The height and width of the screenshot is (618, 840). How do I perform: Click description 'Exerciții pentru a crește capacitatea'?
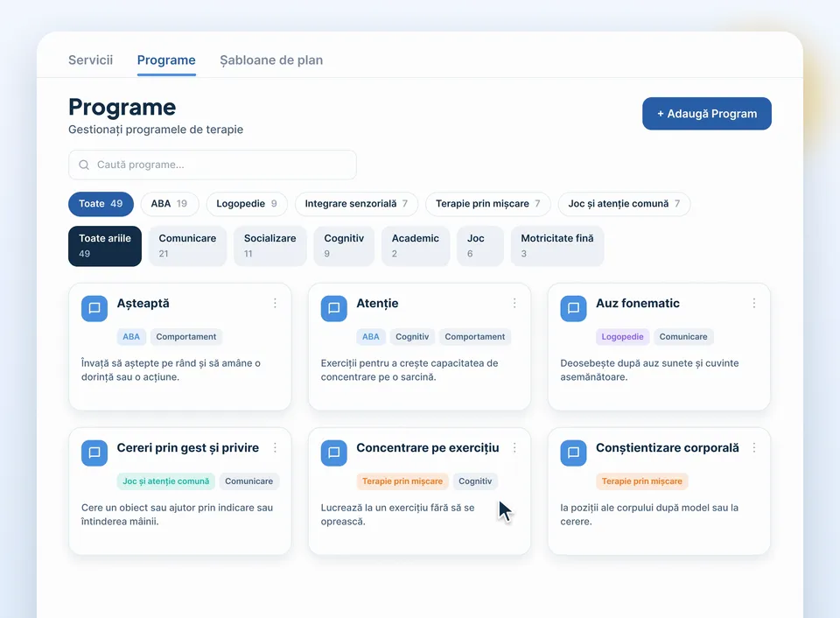409,369
